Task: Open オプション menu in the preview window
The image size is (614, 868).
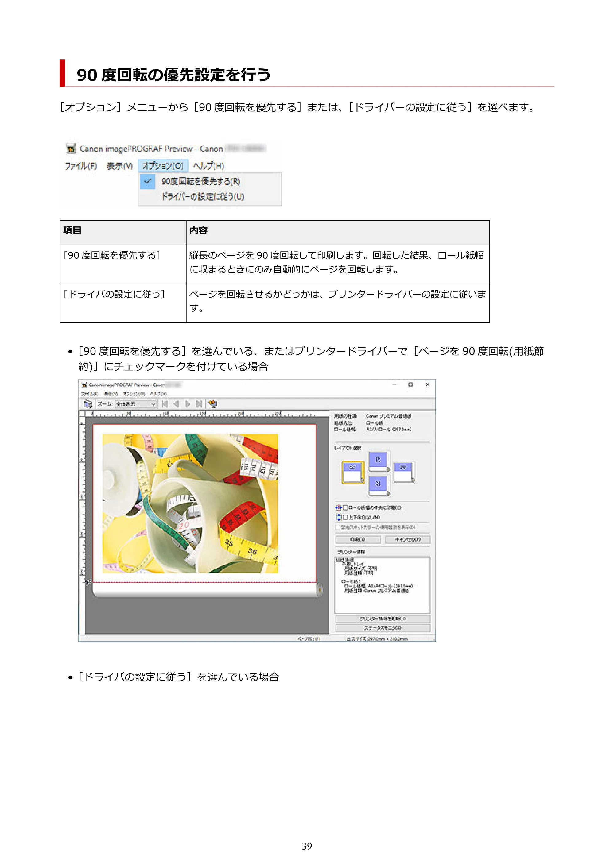Action: pos(134,394)
